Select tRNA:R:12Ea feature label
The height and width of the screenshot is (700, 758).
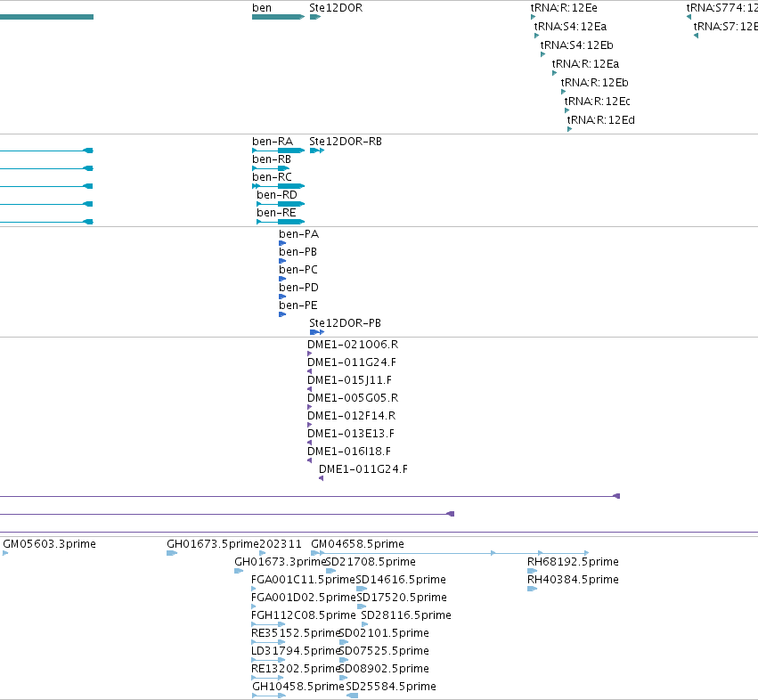point(585,64)
